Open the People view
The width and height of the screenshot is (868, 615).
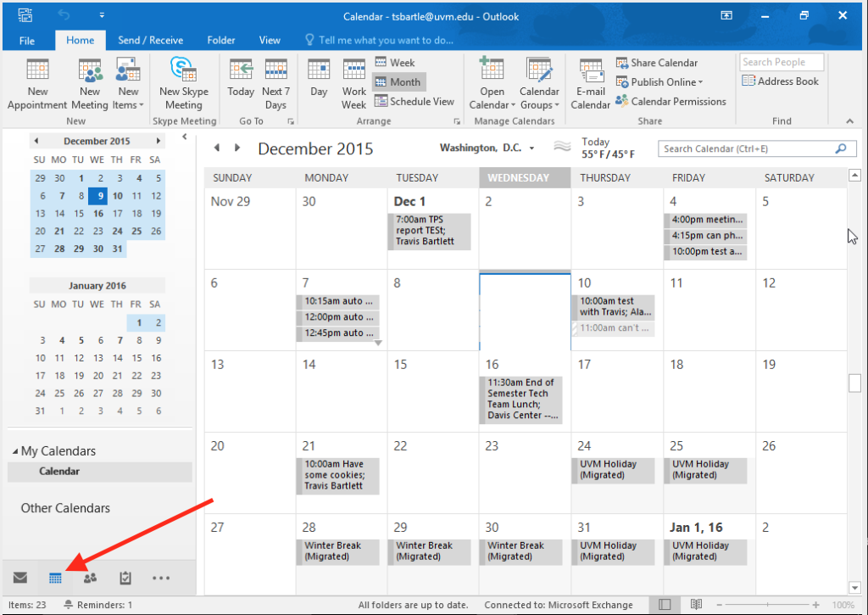click(x=91, y=577)
